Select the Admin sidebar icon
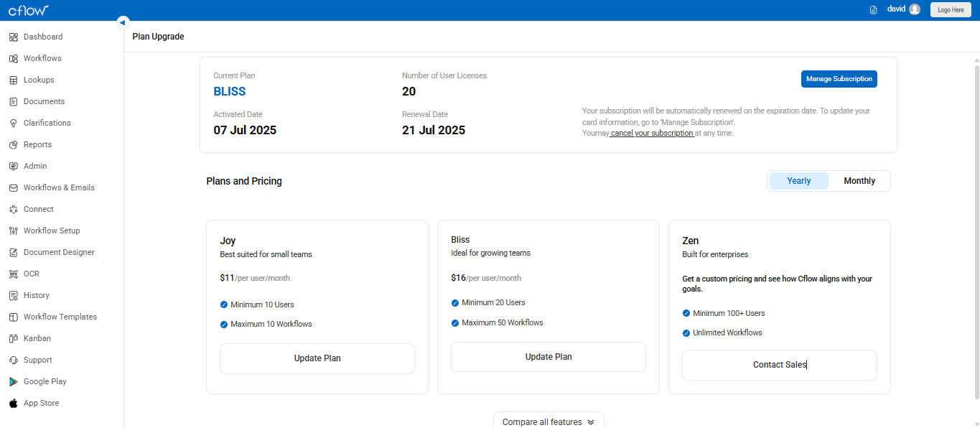980x428 pixels. click(x=13, y=166)
